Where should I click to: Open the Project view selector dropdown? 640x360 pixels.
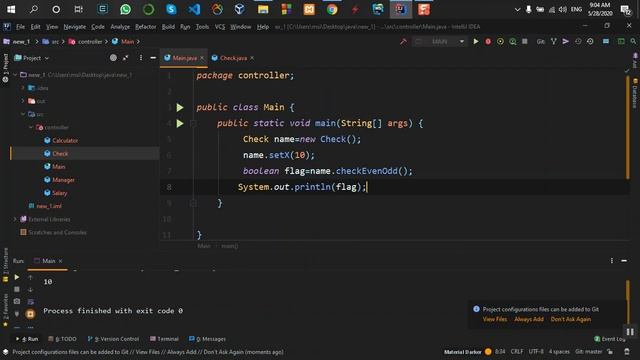click(32, 58)
